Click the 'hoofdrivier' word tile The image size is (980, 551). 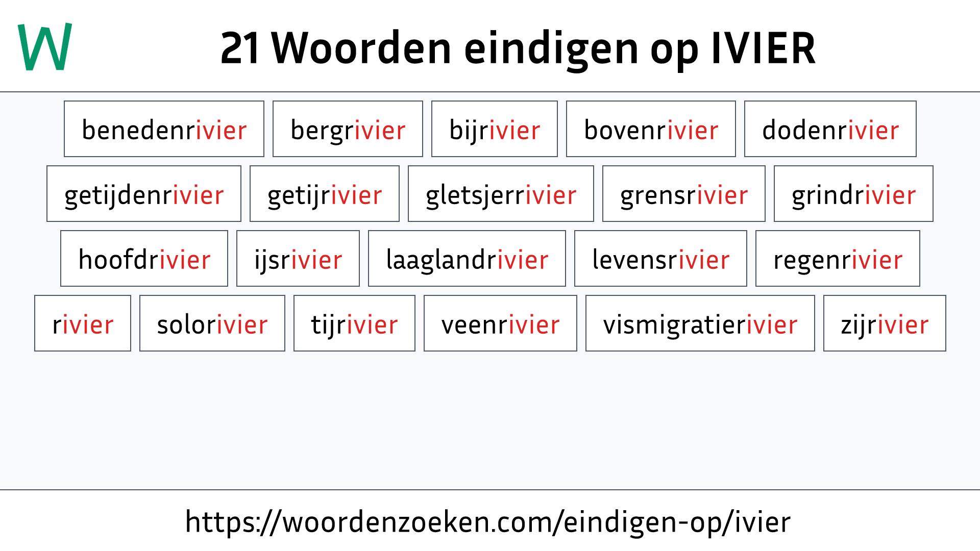(144, 258)
